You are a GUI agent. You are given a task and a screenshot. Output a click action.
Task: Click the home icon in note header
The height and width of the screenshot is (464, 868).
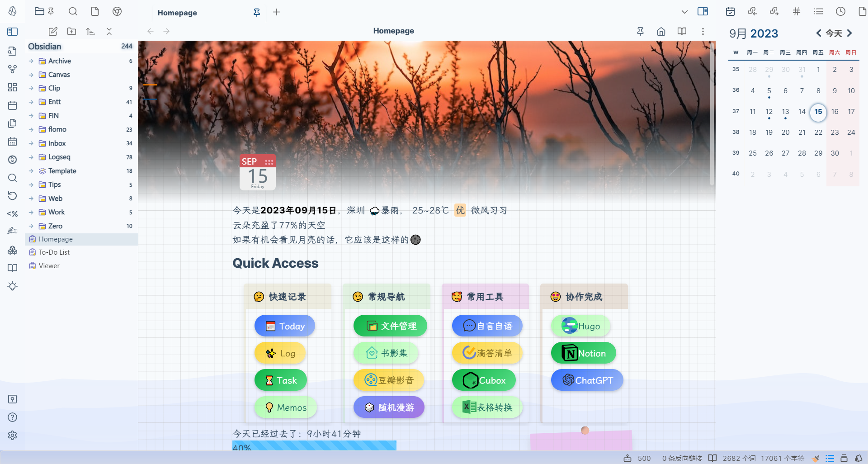(661, 31)
